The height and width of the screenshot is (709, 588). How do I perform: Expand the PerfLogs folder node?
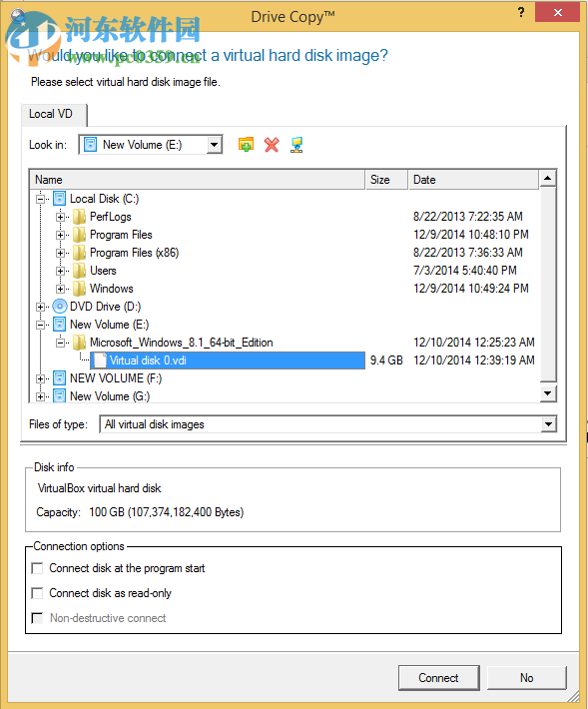pyautogui.click(x=60, y=217)
